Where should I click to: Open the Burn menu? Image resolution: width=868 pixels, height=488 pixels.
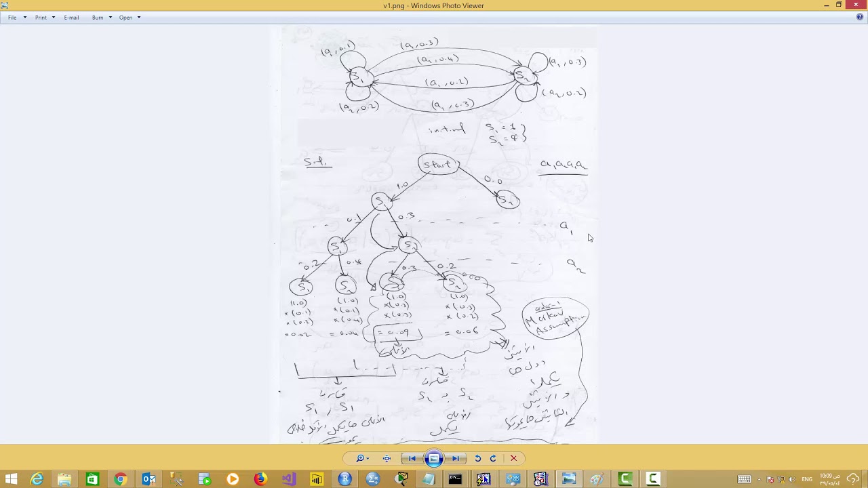pyautogui.click(x=102, y=18)
